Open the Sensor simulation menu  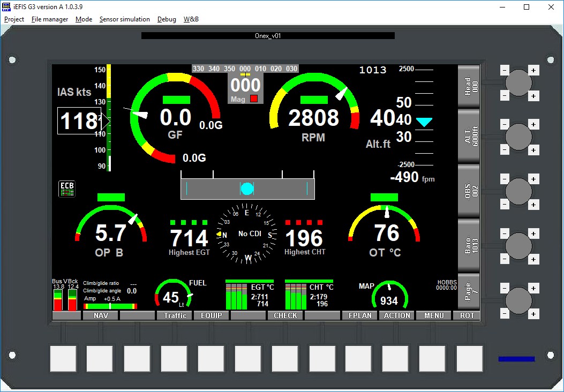pyautogui.click(x=124, y=19)
